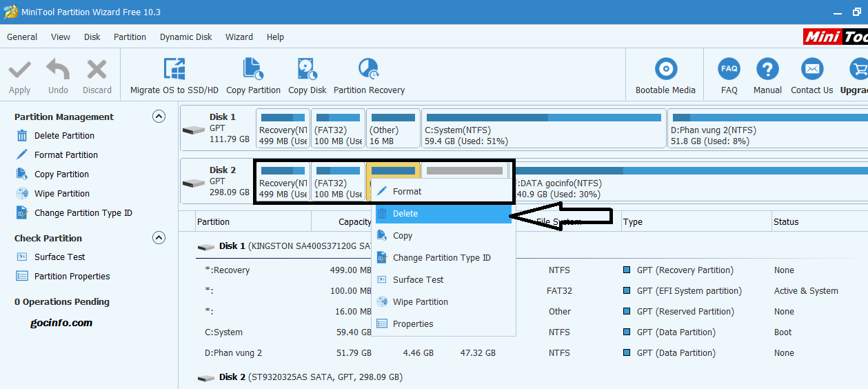Click the Migrate OS to SSD/HD icon
The width and height of the screenshot is (868, 389).
point(174,70)
